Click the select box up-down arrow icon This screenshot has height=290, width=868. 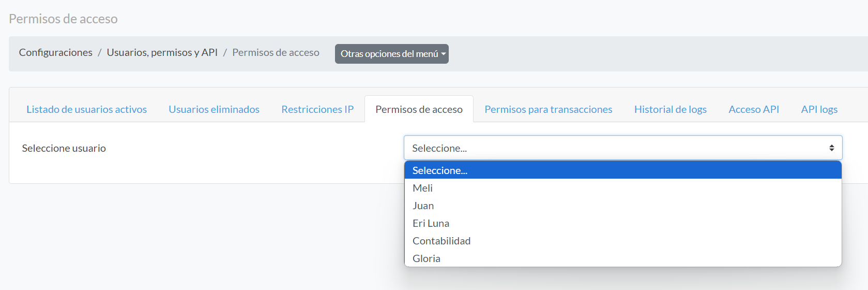pyautogui.click(x=831, y=148)
